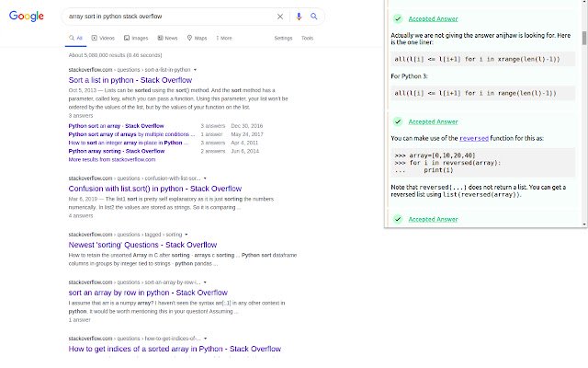Viewport: 588px width, 368px height.
Task: Click the bottom Accepted Answer checkmark icon
Action: pyautogui.click(x=398, y=219)
